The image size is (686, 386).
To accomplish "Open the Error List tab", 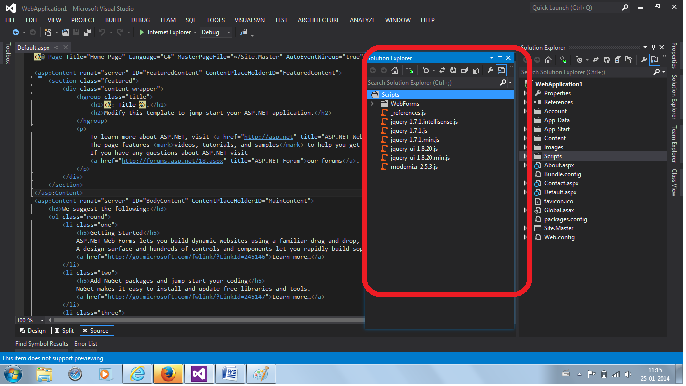I will (x=86, y=344).
